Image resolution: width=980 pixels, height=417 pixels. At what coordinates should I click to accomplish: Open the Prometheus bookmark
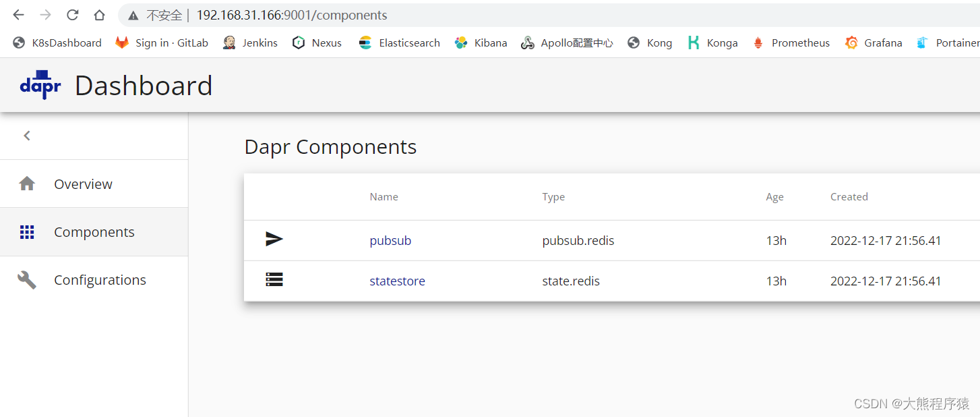(x=800, y=43)
